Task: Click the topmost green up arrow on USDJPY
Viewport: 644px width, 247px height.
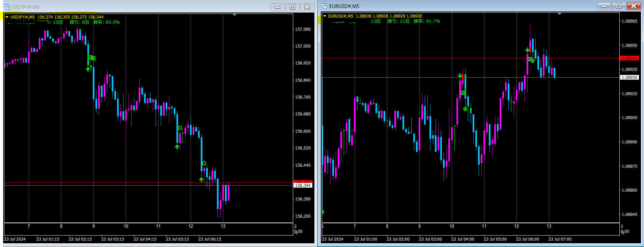Action: click(x=88, y=69)
